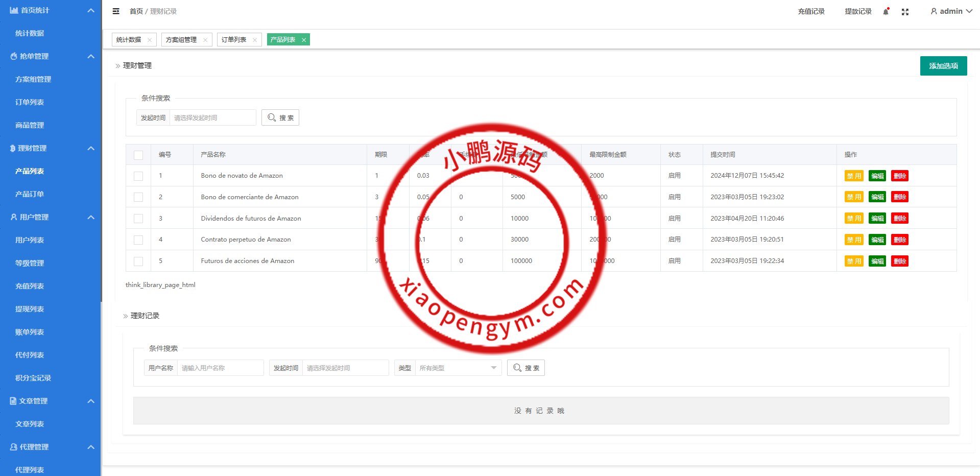Open the notification bell icon
980x476 pixels.
tap(886, 12)
